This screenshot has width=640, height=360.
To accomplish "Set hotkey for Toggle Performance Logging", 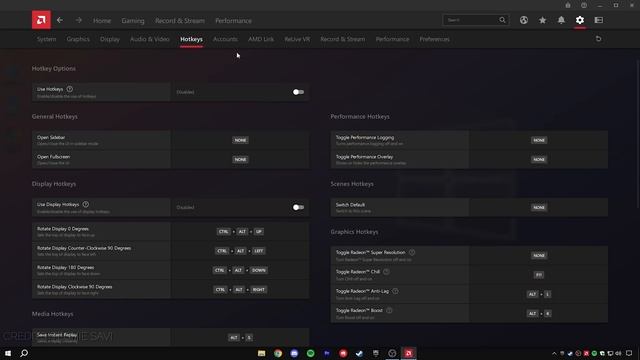I will pos(539,140).
